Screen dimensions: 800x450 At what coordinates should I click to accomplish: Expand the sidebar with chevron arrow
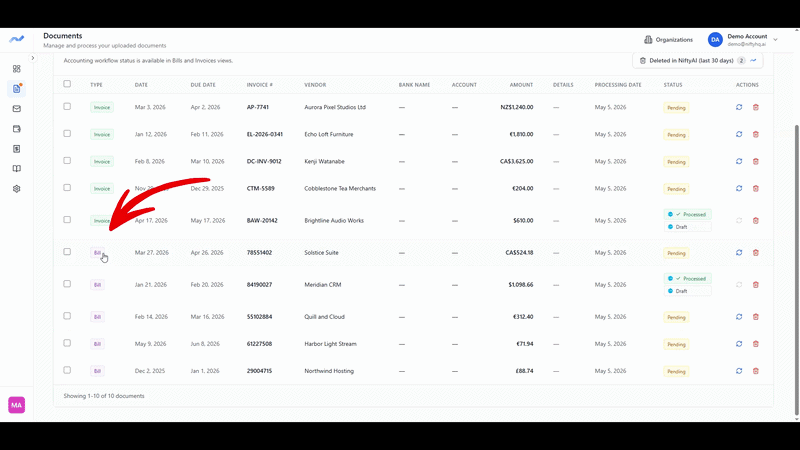33,58
